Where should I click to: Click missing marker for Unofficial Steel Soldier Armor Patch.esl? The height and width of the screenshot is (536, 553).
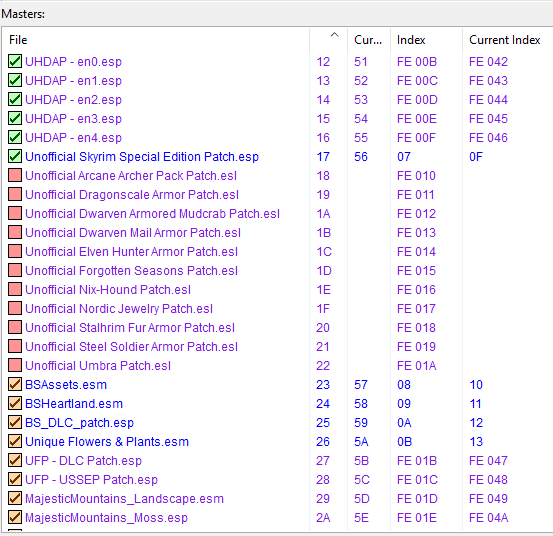[x=15, y=347]
